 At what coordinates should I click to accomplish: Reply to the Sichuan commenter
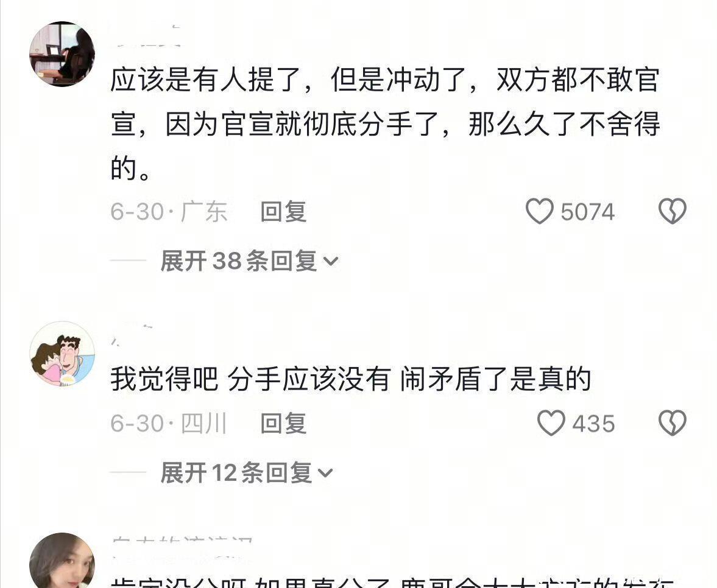click(x=283, y=424)
